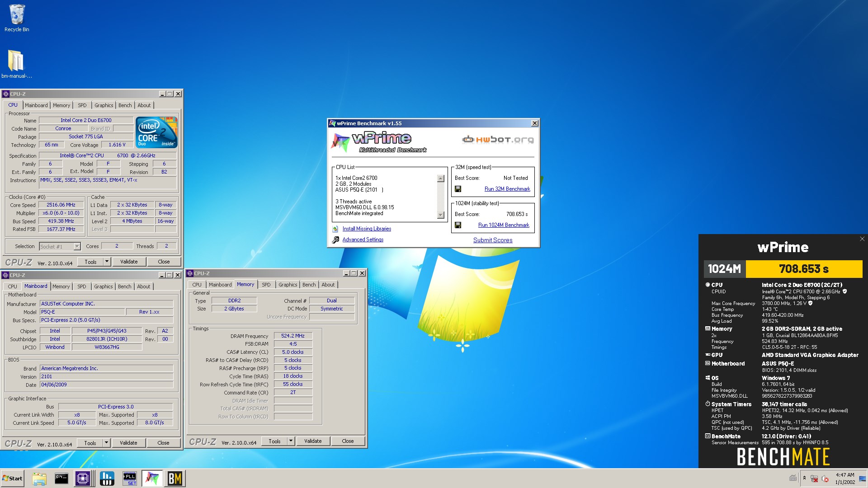The image size is (868, 488).
Task: Click the wPrime taskbar icon
Action: (x=152, y=478)
